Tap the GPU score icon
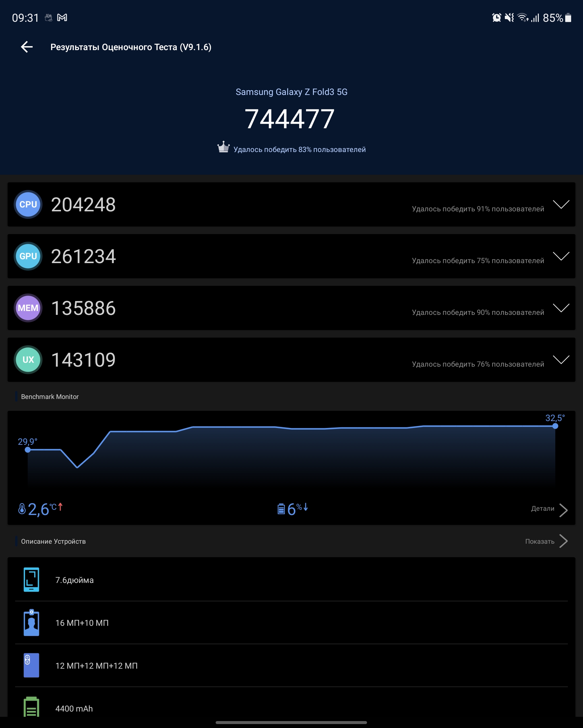 click(28, 256)
